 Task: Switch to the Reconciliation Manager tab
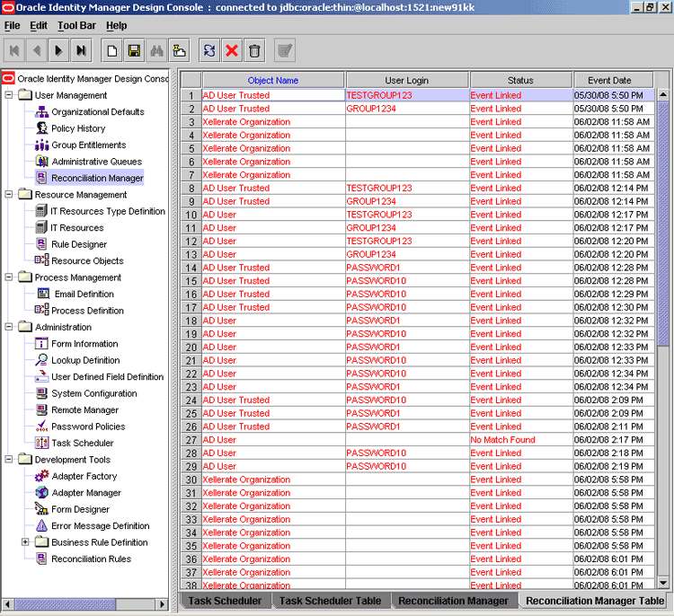point(453,601)
